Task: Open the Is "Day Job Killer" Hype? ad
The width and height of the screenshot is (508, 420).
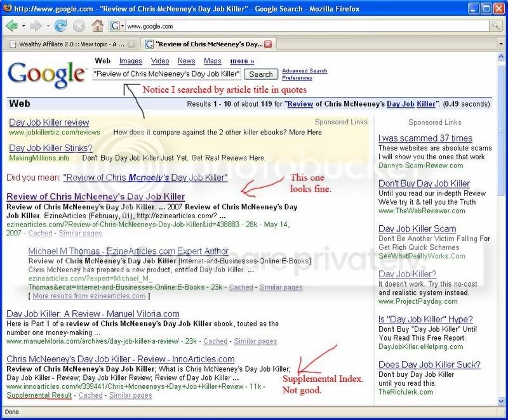Action: pyautogui.click(x=425, y=319)
